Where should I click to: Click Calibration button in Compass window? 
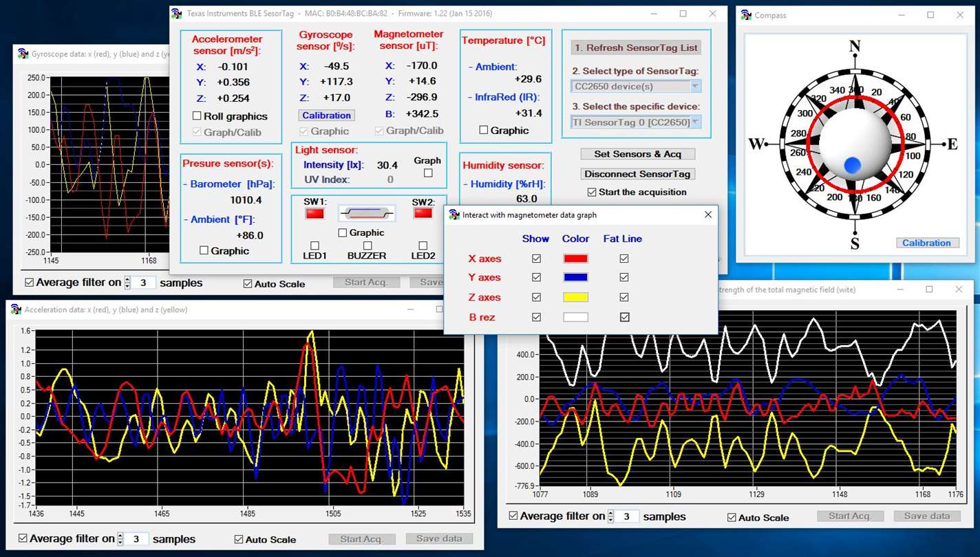[926, 243]
